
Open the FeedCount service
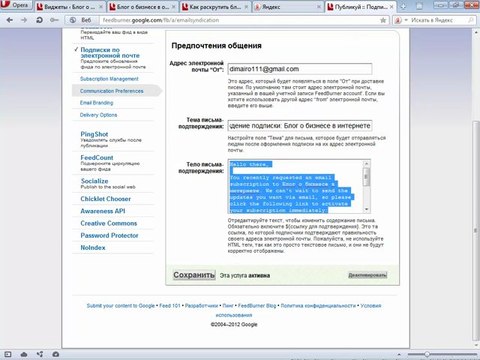97,157
